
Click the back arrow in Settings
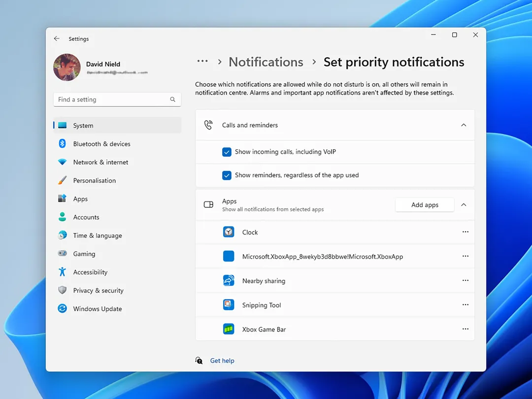point(57,39)
